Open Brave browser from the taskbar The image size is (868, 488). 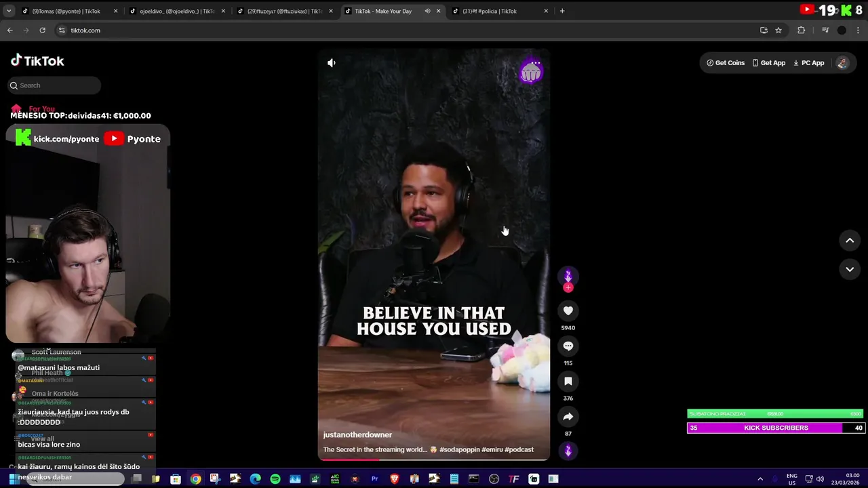point(395,479)
